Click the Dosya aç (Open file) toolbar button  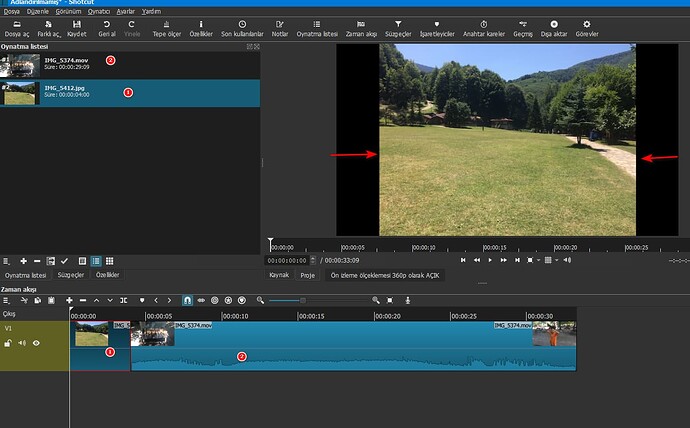pyautogui.click(x=17, y=29)
